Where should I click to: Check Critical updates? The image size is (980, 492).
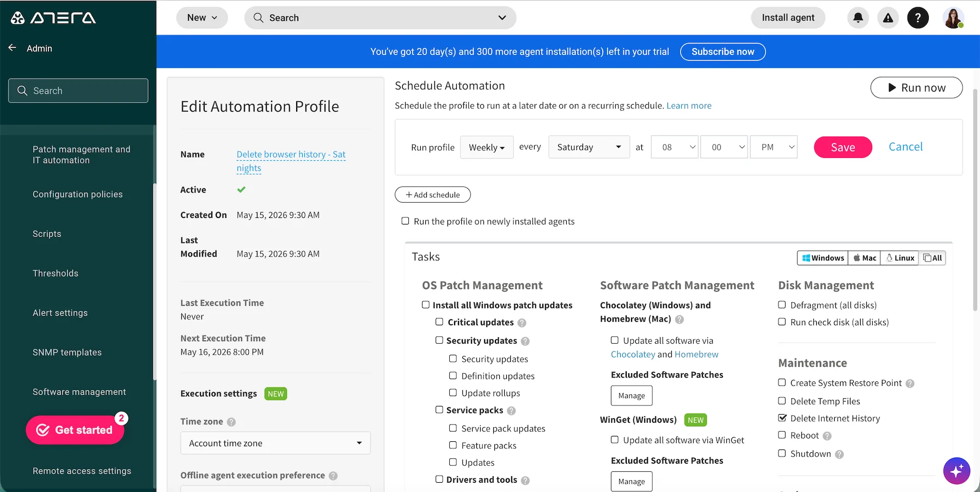(439, 321)
